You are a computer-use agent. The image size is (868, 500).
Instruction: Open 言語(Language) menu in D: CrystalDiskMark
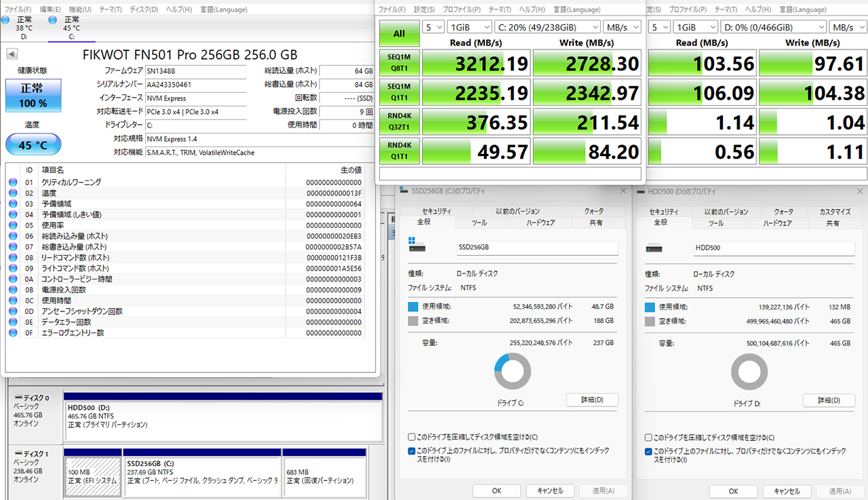pyautogui.click(x=802, y=9)
